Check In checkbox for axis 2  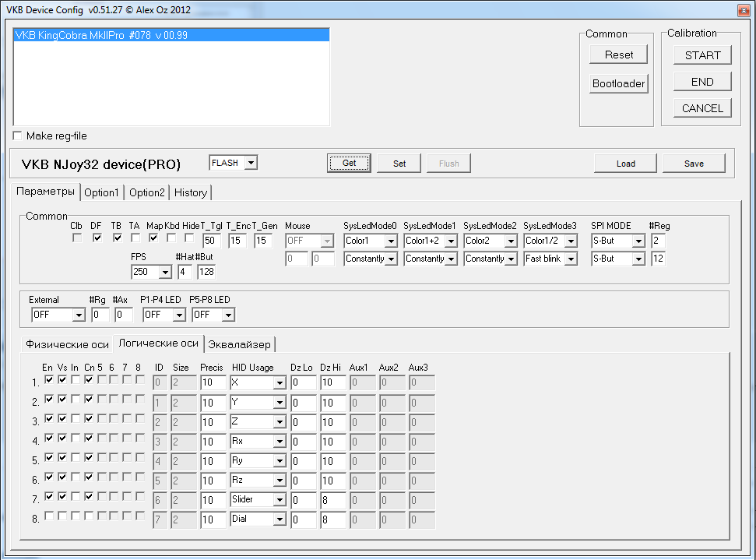[x=76, y=400]
